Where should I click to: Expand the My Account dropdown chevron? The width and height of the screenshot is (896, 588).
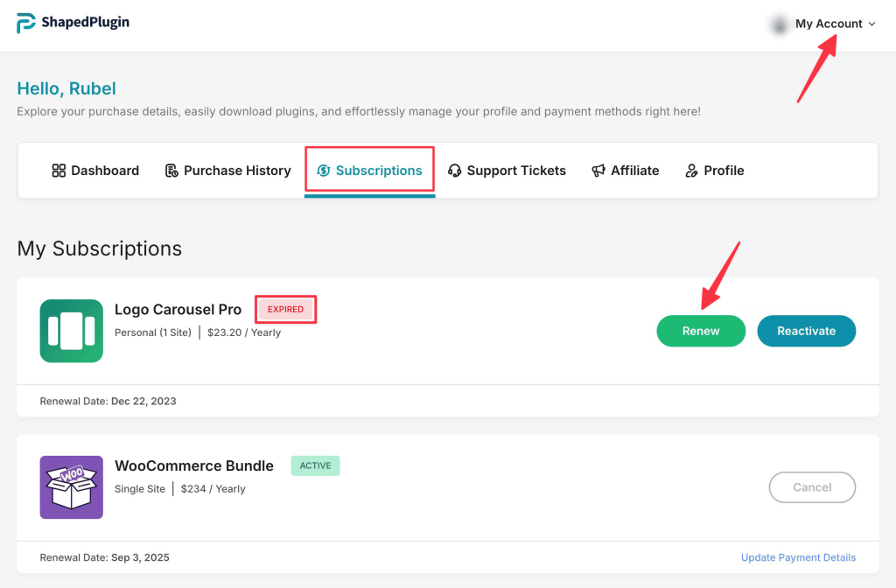point(871,24)
